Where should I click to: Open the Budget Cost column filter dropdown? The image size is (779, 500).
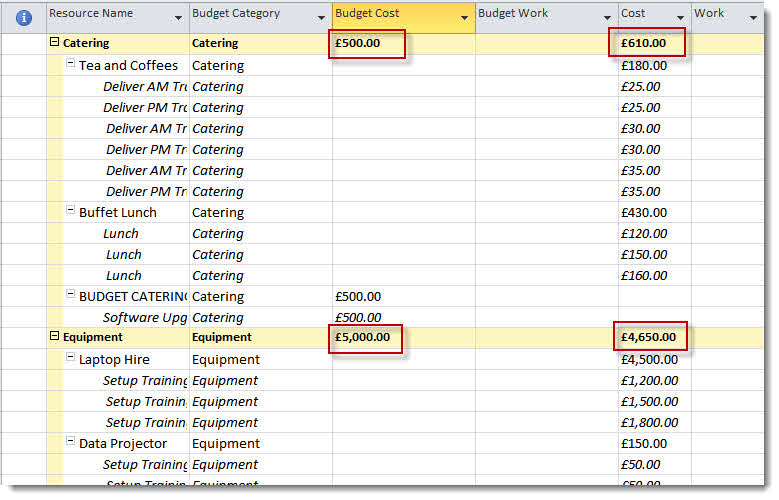[x=464, y=18]
